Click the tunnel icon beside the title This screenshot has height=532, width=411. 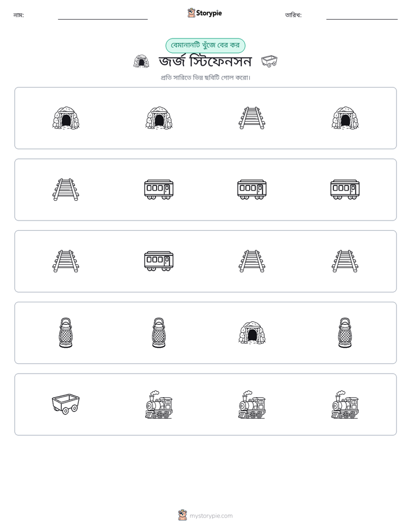tap(142, 62)
